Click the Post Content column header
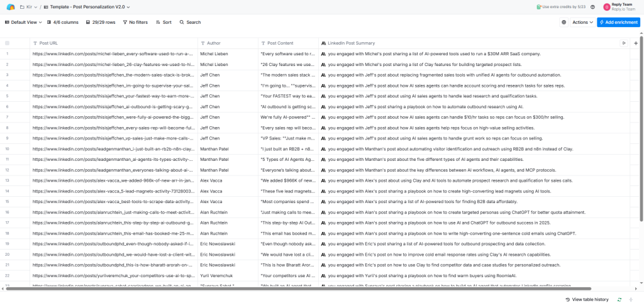 [288, 43]
